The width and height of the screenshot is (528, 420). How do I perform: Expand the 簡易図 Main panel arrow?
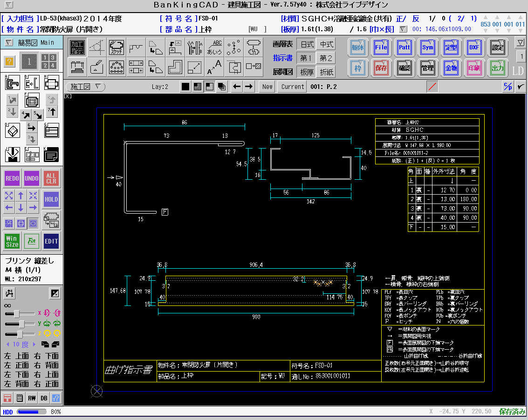point(9,43)
